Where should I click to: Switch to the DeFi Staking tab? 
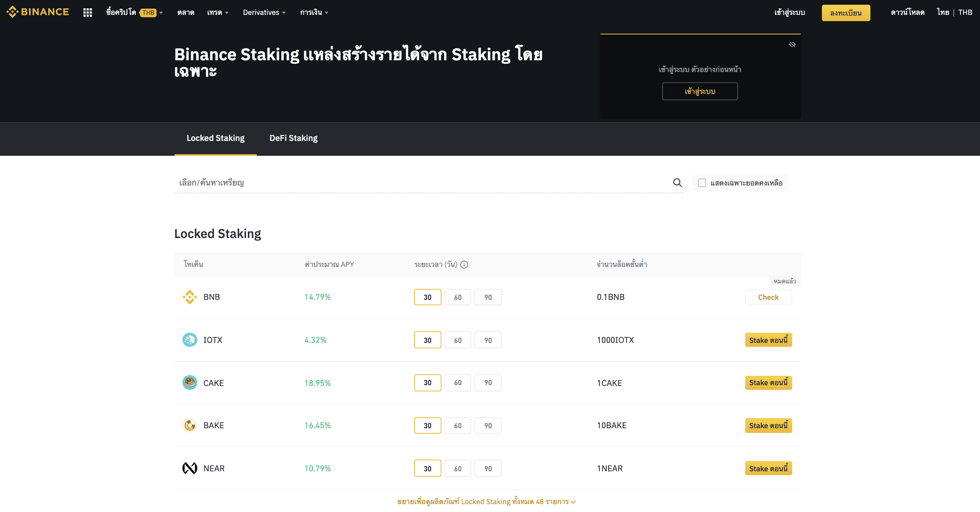[294, 138]
